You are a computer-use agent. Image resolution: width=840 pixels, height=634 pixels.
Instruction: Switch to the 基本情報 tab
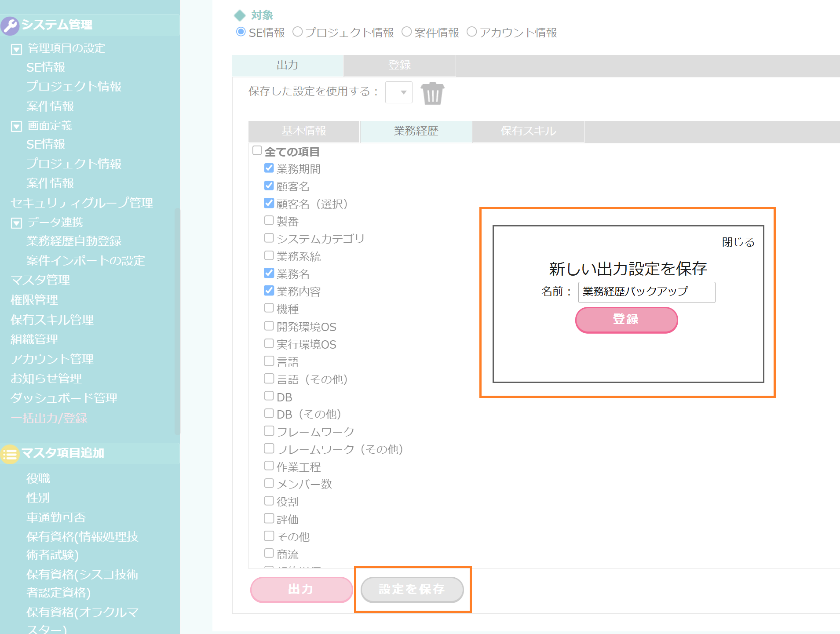click(x=304, y=131)
